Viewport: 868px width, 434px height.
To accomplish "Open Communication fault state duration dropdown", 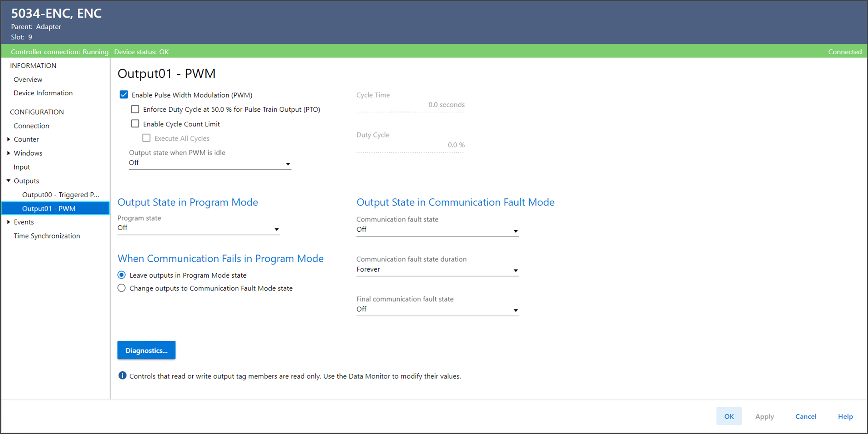I will point(437,270).
